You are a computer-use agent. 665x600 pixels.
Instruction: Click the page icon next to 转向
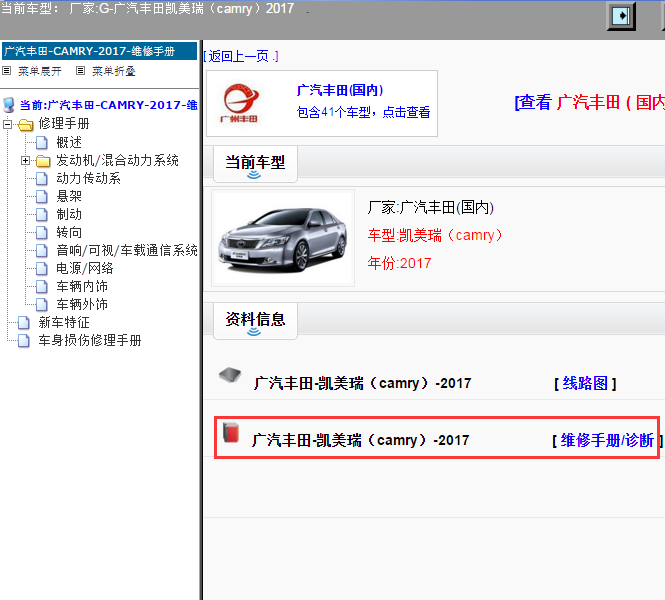[42, 232]
